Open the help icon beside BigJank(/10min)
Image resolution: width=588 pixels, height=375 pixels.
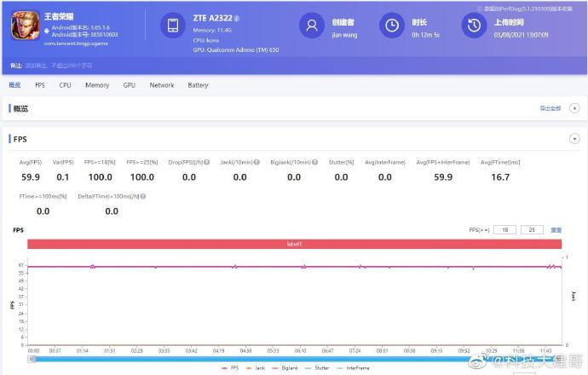coord(314,163)
